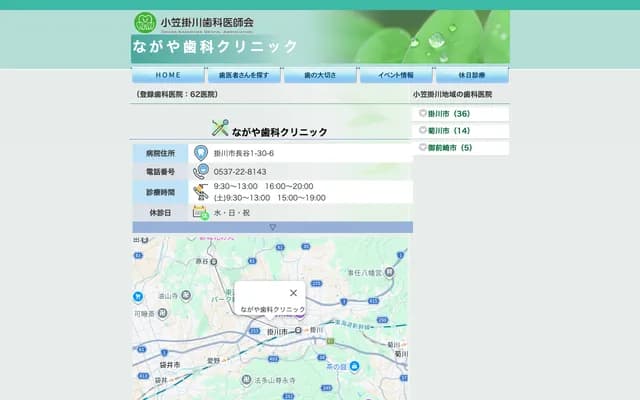The width and height of the screenshot is (640, 400).
Task: Click the 袋井市 label on the map
Action: point(170,364)
